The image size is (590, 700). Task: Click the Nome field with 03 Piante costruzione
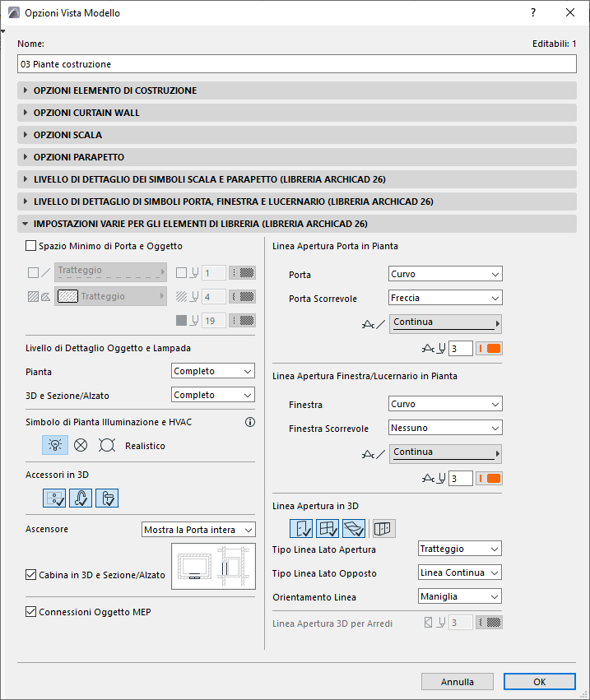(297, 64)
